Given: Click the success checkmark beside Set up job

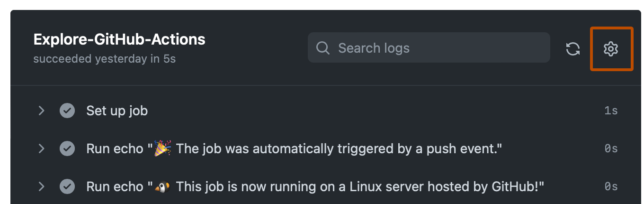Looking at the screenshot, I should [67, 111].
